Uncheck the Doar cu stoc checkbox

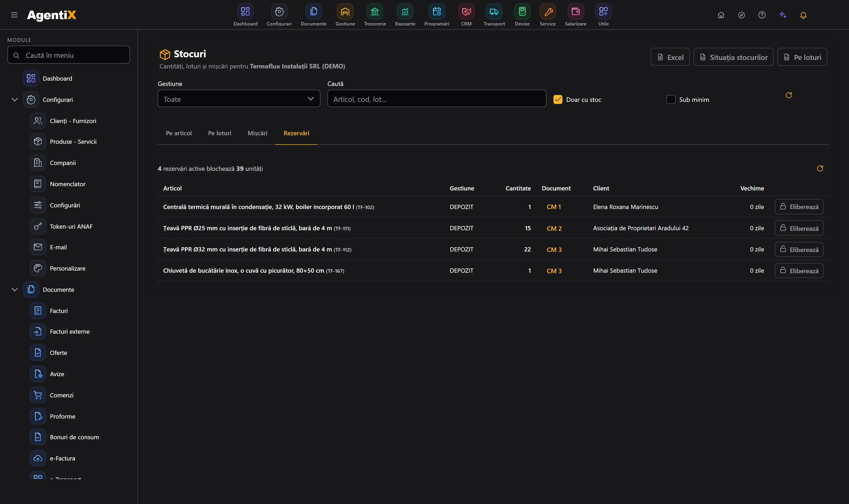(558, 99)
